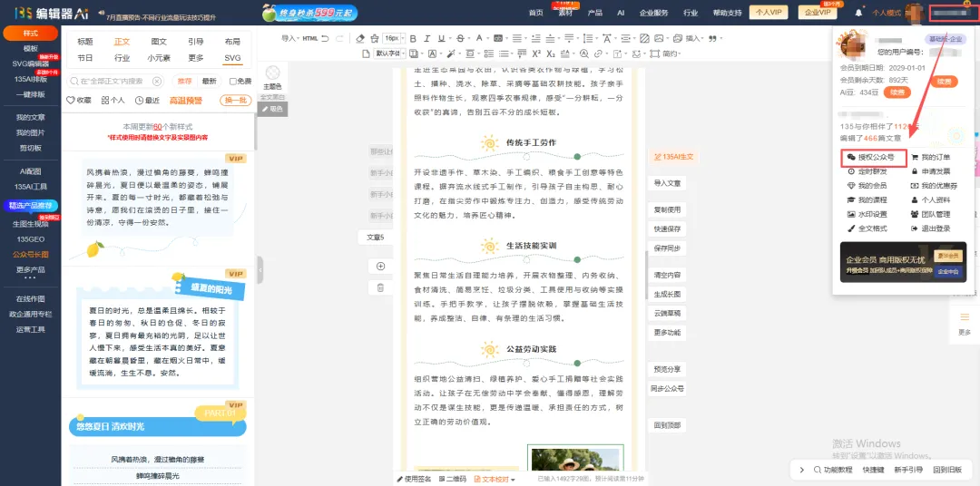Screen dimensions: 980x486
Task: Click the 吸色 color picker button
Action: [272, 109]
